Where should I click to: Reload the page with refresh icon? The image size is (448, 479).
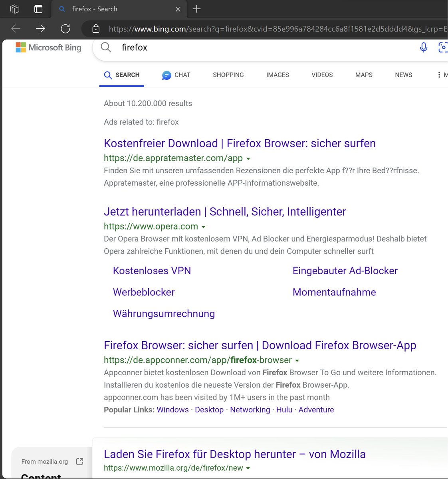point(65,28)
